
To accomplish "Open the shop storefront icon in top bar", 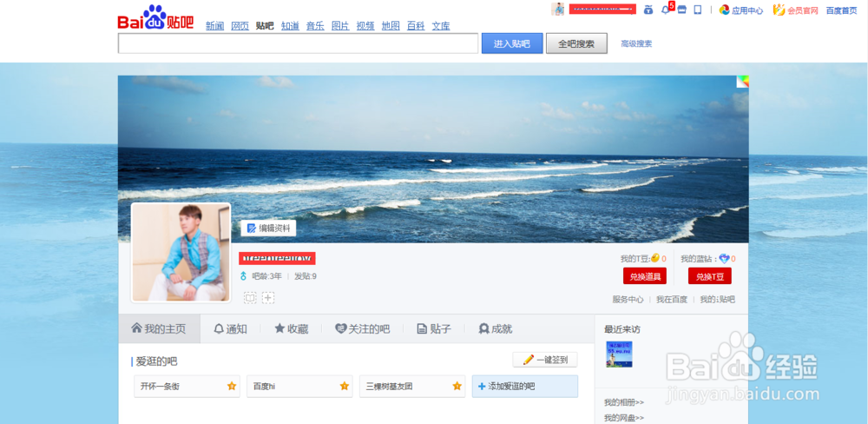I will (681, 10).
